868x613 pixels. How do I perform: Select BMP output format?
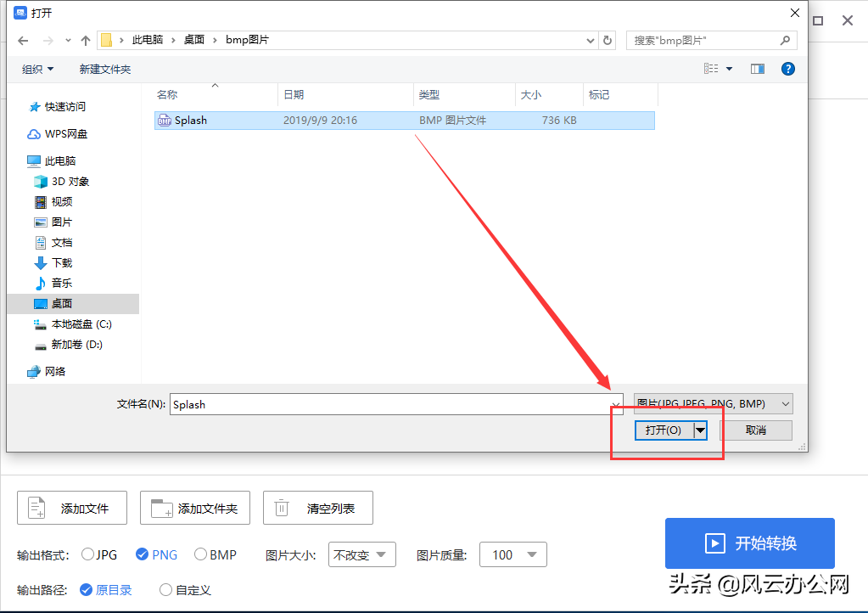point(216,555)
